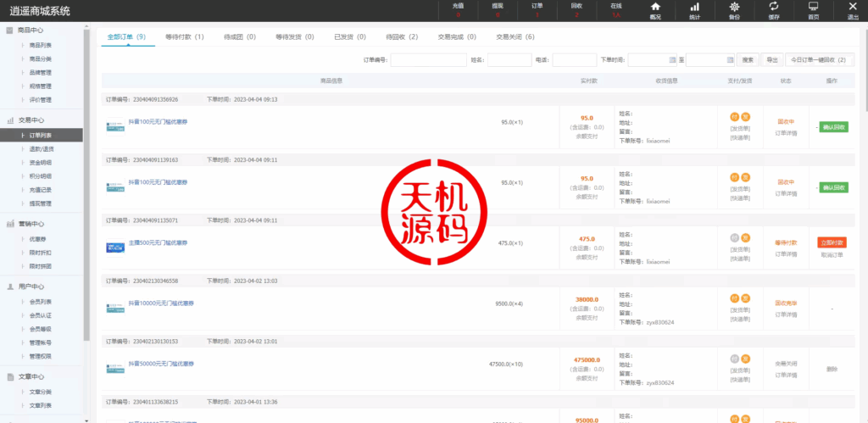Switch to the 交易关闭 (6) tab
Viewport: 868px width, 423px height.
tap(515, 37)
